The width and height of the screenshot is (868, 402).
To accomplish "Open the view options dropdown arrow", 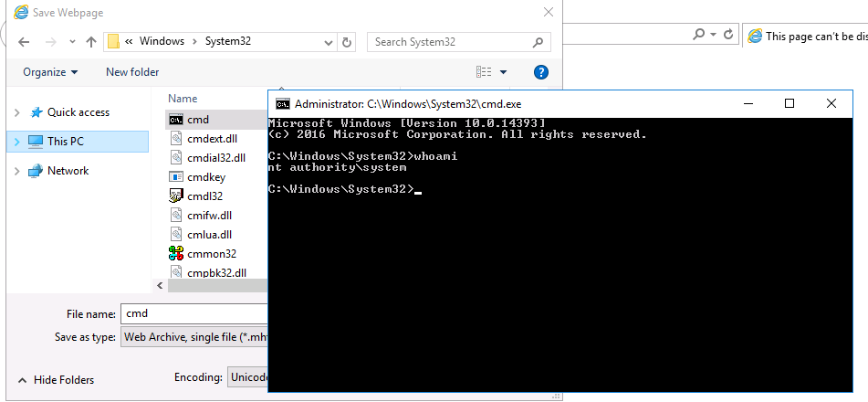I will (x=503, y=72).
